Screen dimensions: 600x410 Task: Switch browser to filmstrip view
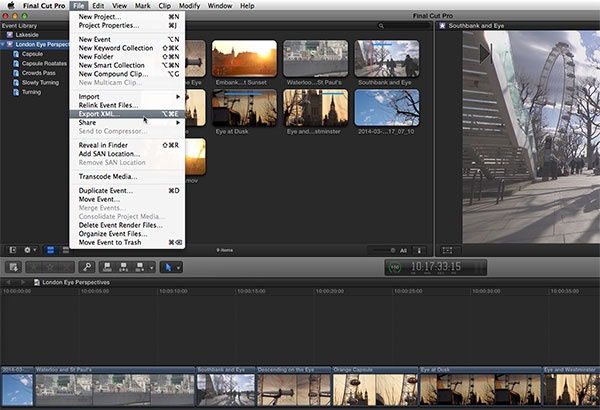click(50, 250)
